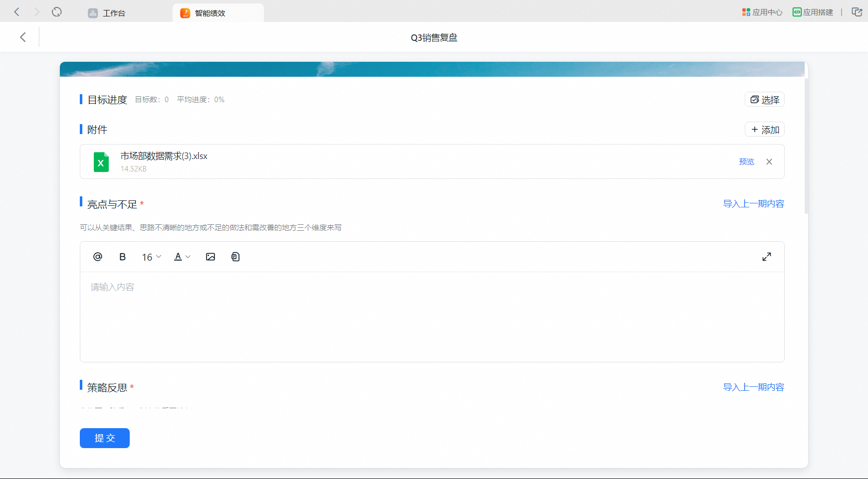Click the template document icon in editor toolbar
This screenshot has width=868, height=479.
(235, 257)
